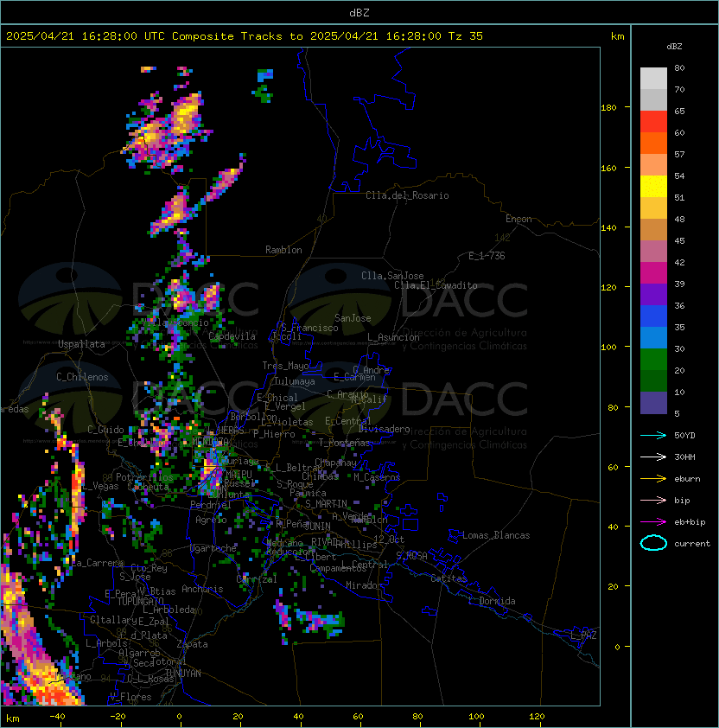Click the 'Potrerillos' map label
The image size is (719, 728).
click(144, 477)
